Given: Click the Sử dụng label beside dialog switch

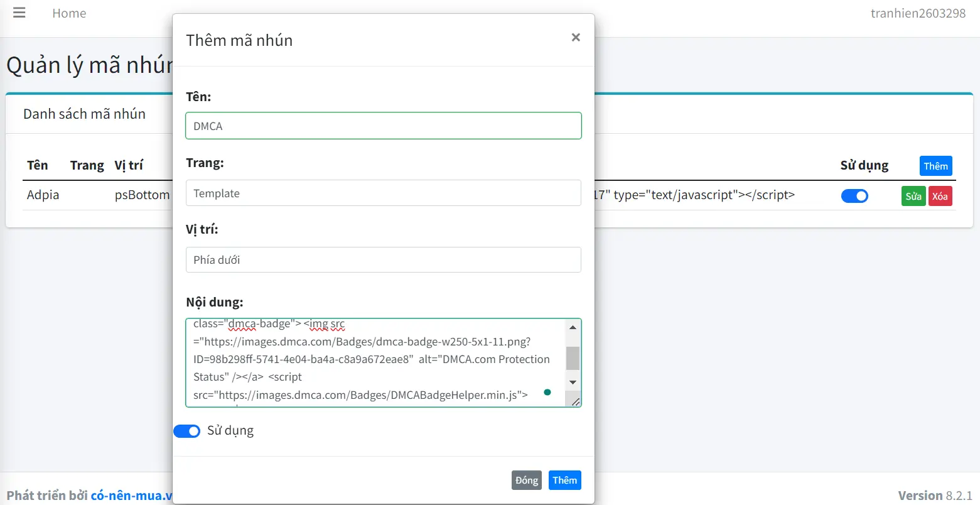Looking at the screenshot, I should (230, 431).
